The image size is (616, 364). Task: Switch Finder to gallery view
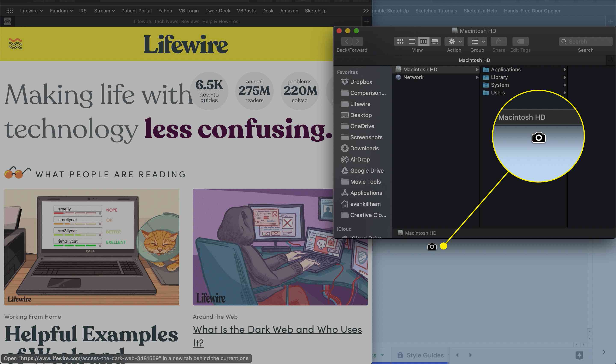[x=435, y=41]
